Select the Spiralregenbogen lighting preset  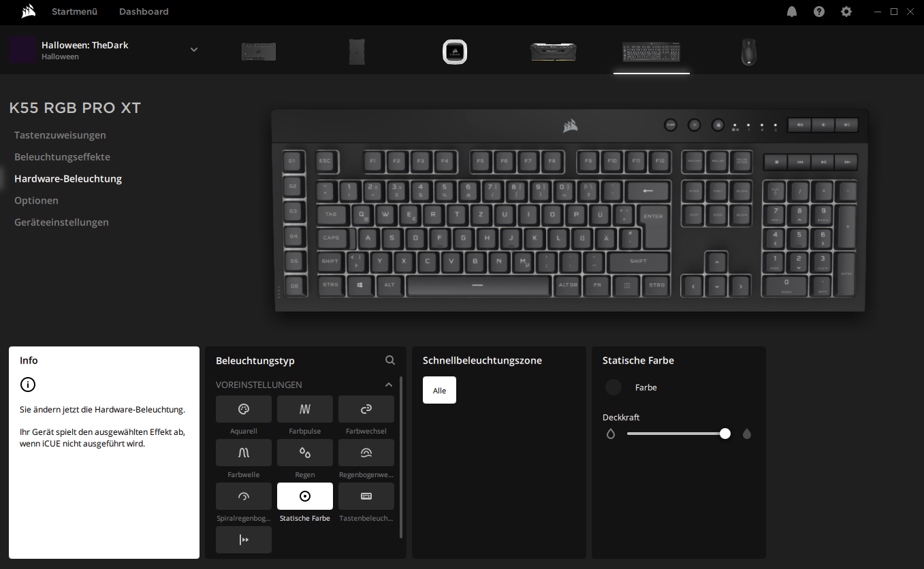pos(244,496)
